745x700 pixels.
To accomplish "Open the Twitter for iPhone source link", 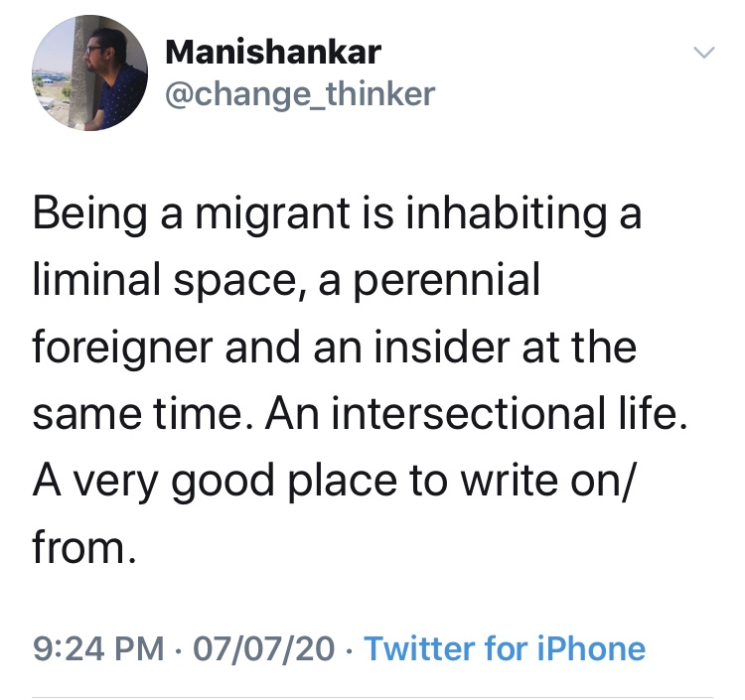I will pos(505,649).
